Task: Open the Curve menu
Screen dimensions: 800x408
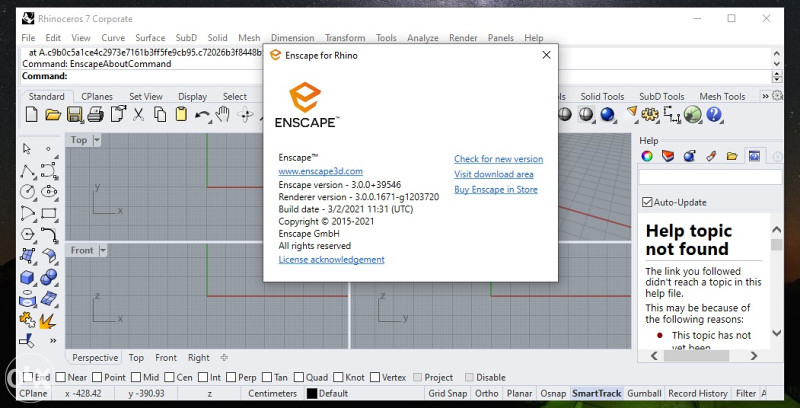Action: pyautogui.click(x=113, y=38)
